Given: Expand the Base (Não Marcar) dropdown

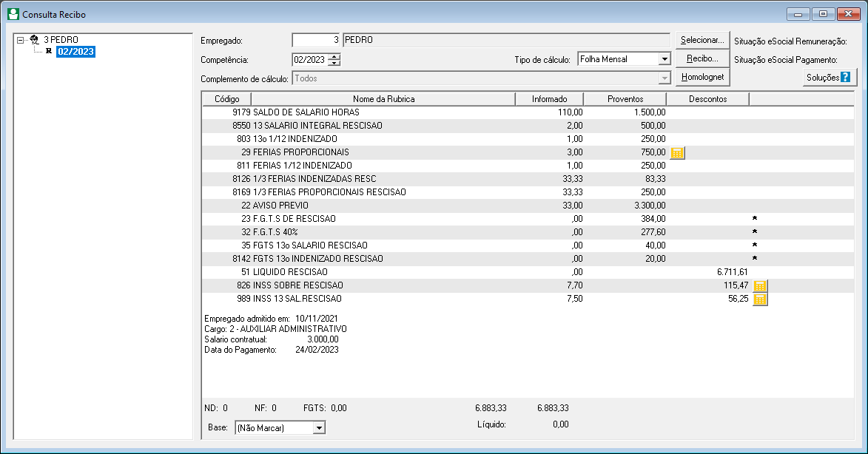Looking at the screenshot, I should click(x=319, y=428).
